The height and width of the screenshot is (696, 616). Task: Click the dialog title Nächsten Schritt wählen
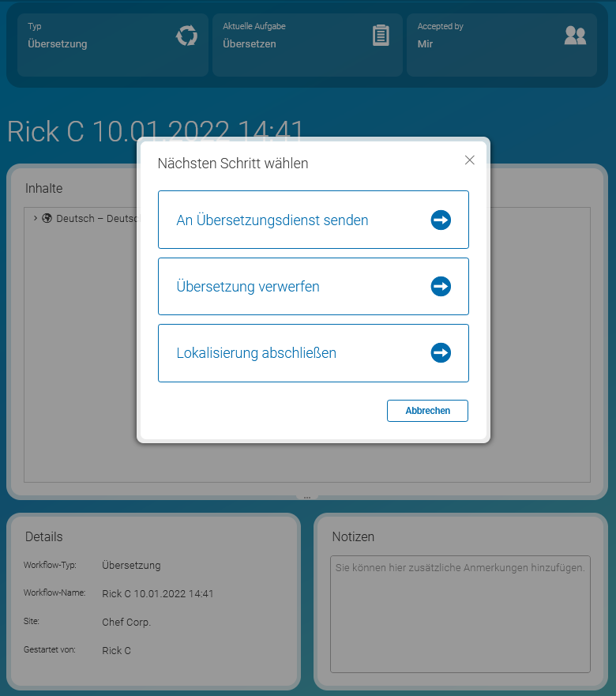point(233,164)
